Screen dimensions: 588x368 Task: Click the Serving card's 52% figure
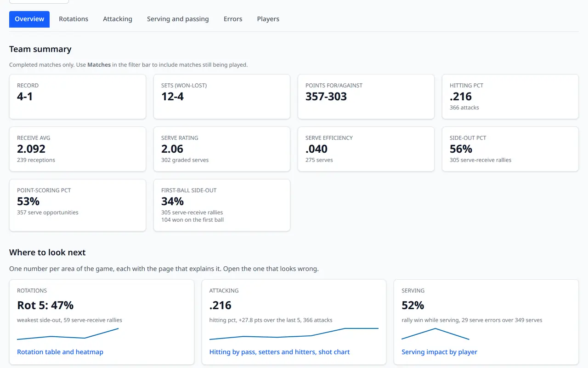click(x=413, y=305)
